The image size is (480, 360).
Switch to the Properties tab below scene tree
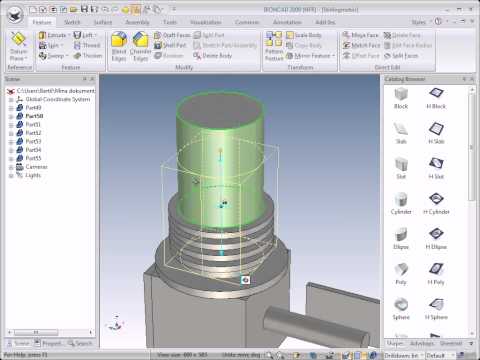[x=49, y=343]
